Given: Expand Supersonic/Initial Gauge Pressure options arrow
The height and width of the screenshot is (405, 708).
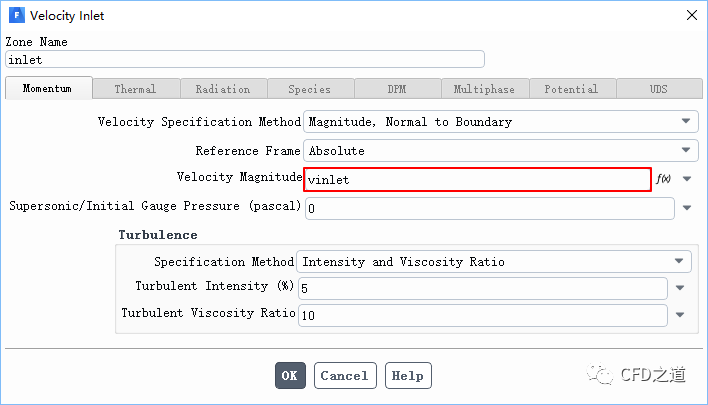Looking at the screenshot, I should pos(687,209).
